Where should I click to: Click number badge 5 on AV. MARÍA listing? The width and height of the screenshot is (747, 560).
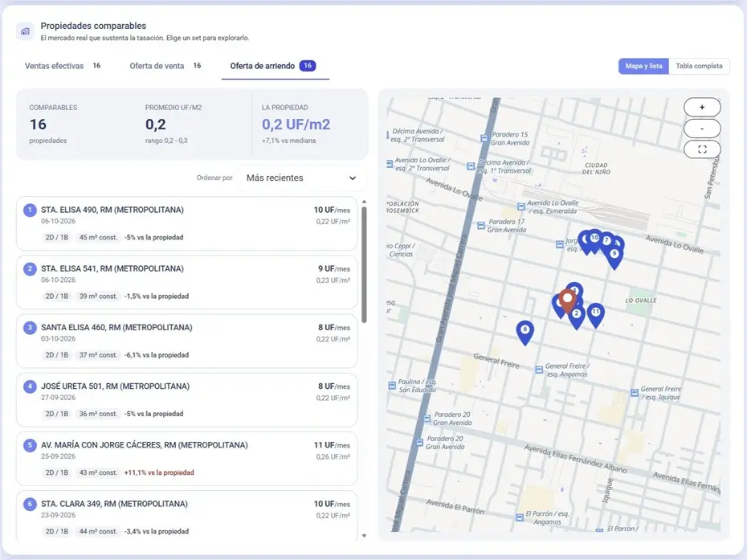30,446
